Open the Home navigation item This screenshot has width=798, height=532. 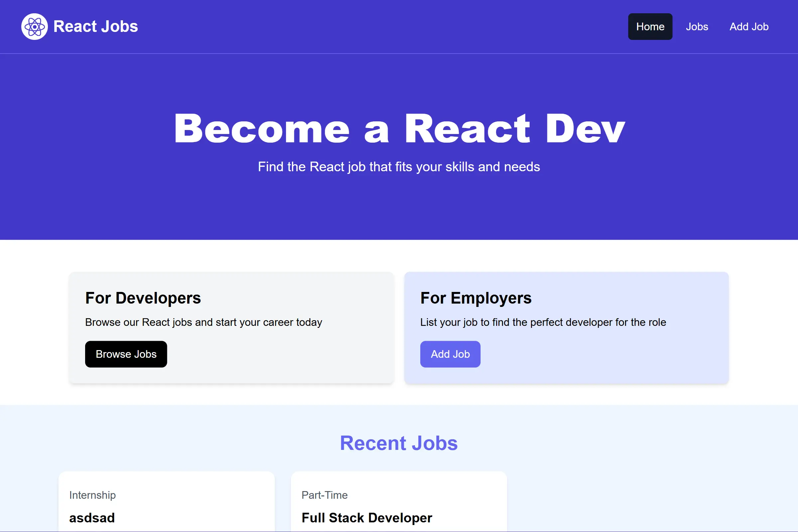click(650, 27)
